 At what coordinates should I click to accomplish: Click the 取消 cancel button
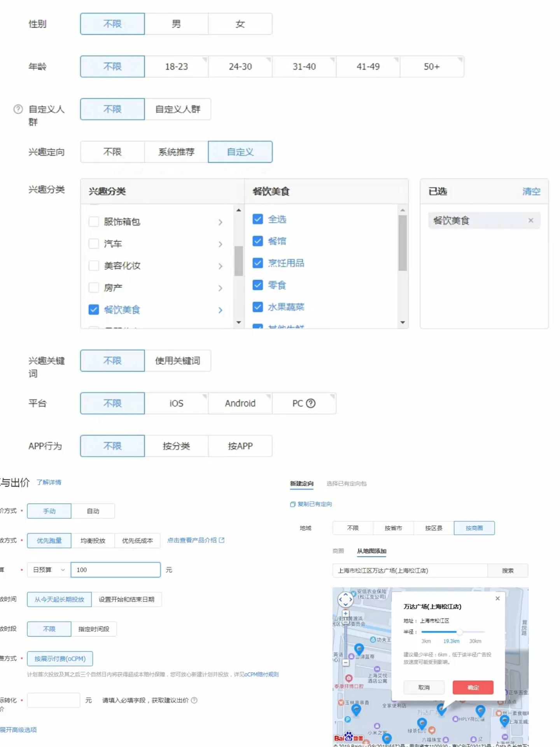(424, 687)
